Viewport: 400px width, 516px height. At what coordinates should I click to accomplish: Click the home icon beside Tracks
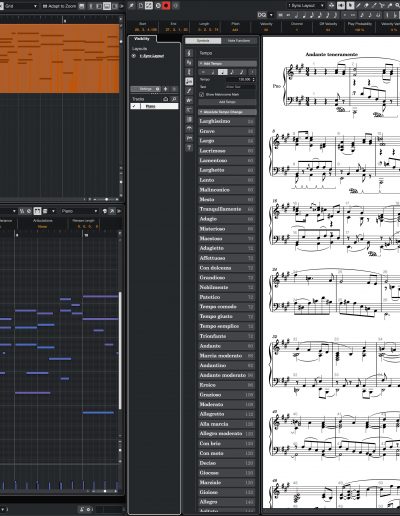[x=165, y=99]
